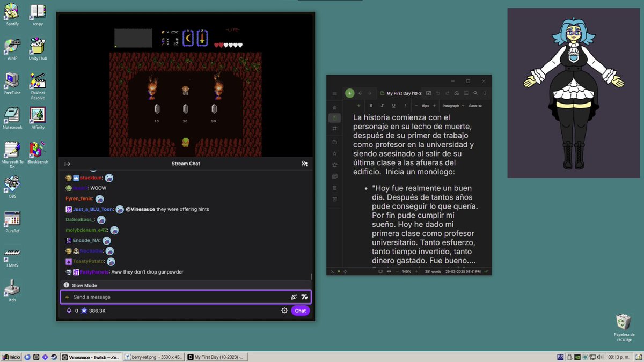The height and width of the screenshot is (362, 644).
Task: Publish note with cloud upload icon
Action: coord(457,93)
